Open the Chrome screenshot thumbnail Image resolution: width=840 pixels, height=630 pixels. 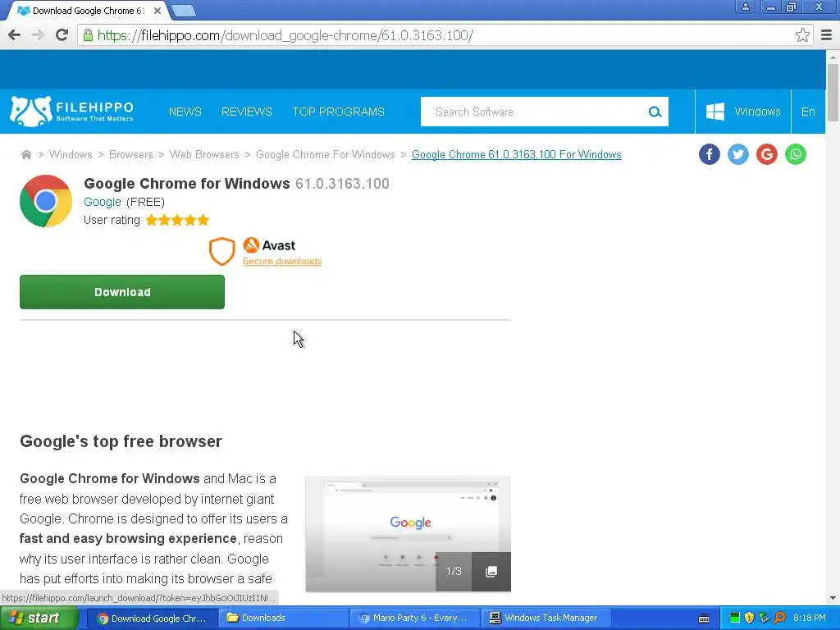(x=408, y=533)
